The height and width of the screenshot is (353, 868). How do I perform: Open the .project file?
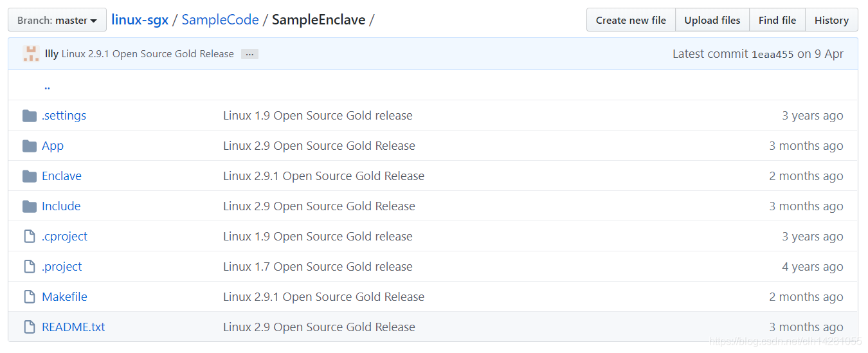62,267
